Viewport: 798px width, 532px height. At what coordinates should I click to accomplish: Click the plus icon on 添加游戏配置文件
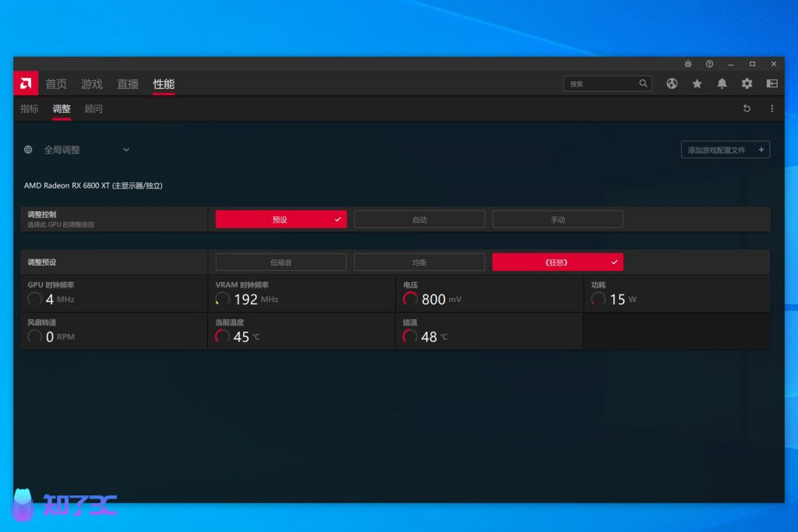[x=761, y=150]
